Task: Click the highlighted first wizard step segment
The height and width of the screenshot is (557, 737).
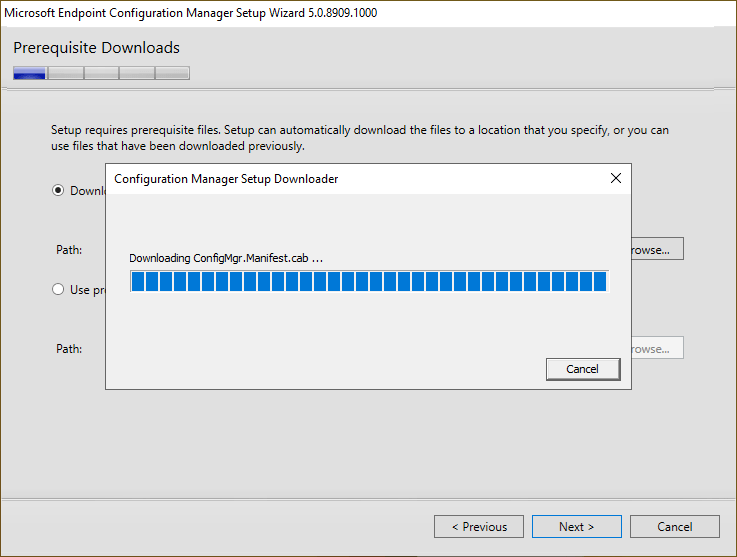Action: (x=30, y=73)
